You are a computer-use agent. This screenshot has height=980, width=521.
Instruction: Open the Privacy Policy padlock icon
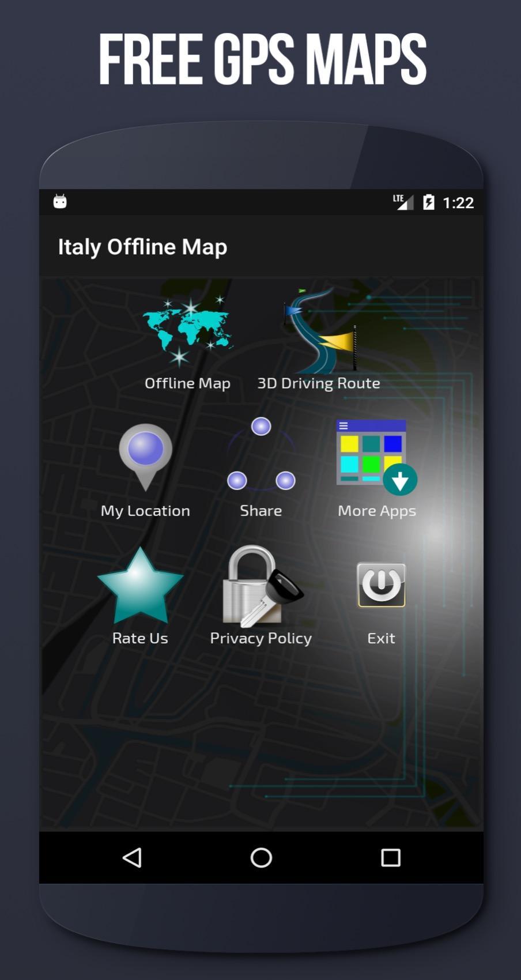click(x=262, y=586)
